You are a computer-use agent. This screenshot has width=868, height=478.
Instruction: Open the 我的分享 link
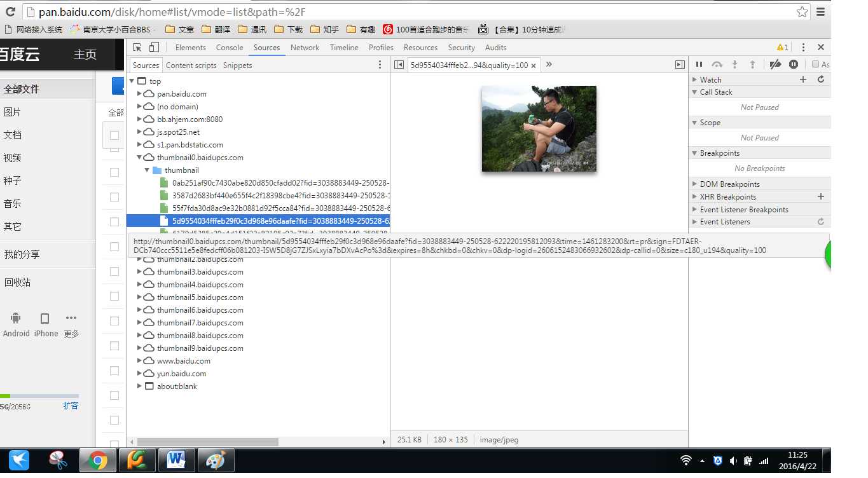point(22,254)
